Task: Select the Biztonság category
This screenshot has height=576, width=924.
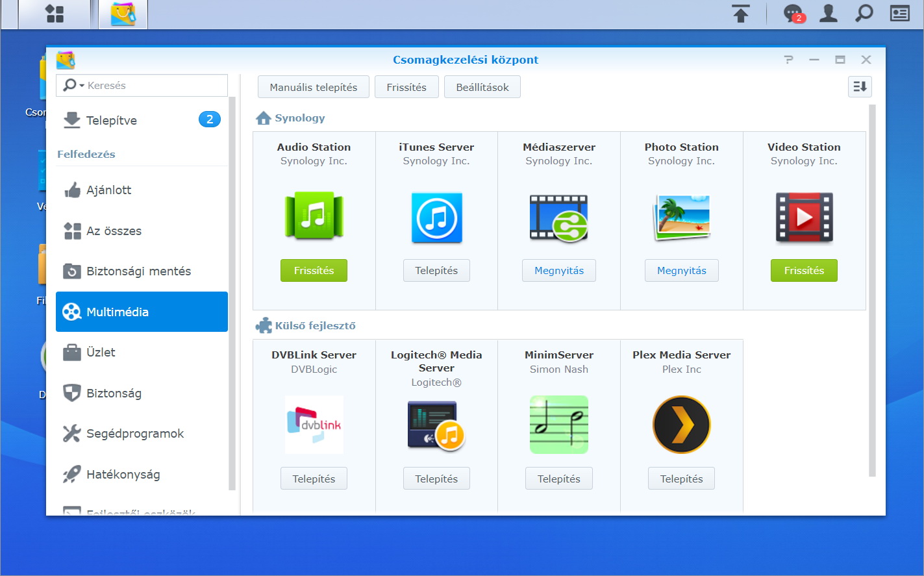Action: pyautogui.click(x=142, y=393)
